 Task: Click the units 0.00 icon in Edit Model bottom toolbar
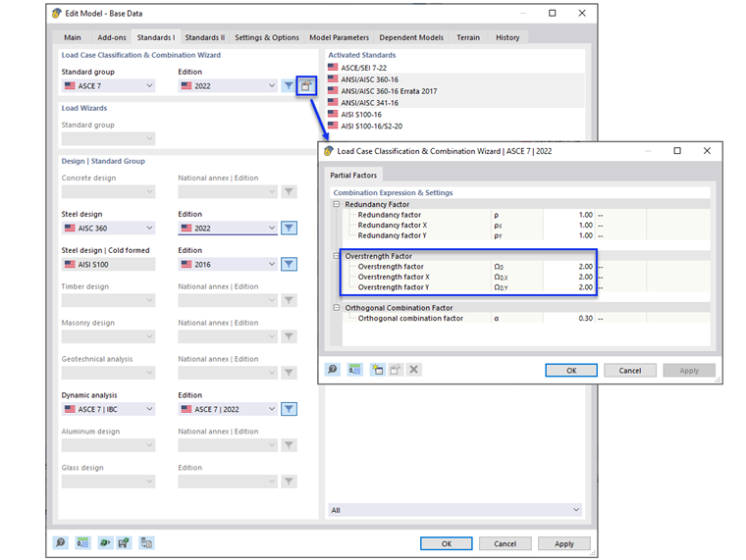click(x=82, y=543)
